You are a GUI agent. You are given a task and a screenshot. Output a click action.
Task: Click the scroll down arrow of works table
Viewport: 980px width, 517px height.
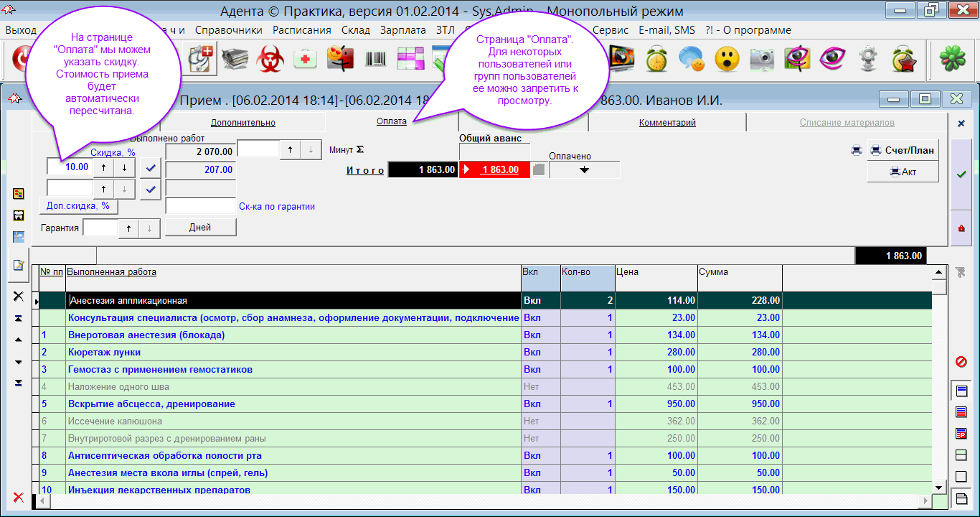[938, 487]
